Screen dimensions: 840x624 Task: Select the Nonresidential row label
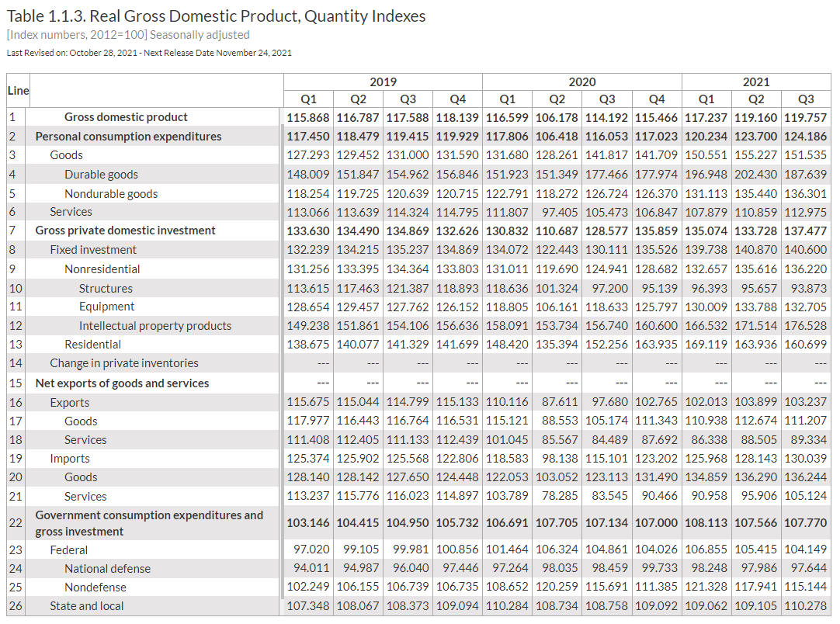[102, 269]
